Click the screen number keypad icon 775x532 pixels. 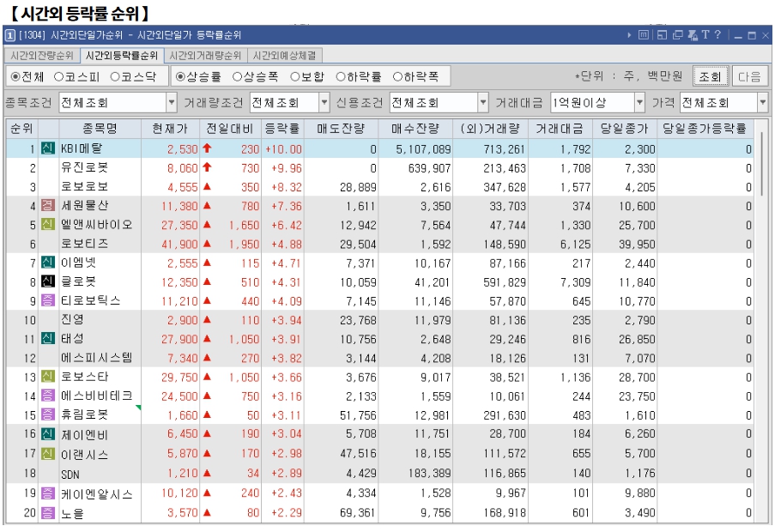pyautogui.click(x=644, y=35)
